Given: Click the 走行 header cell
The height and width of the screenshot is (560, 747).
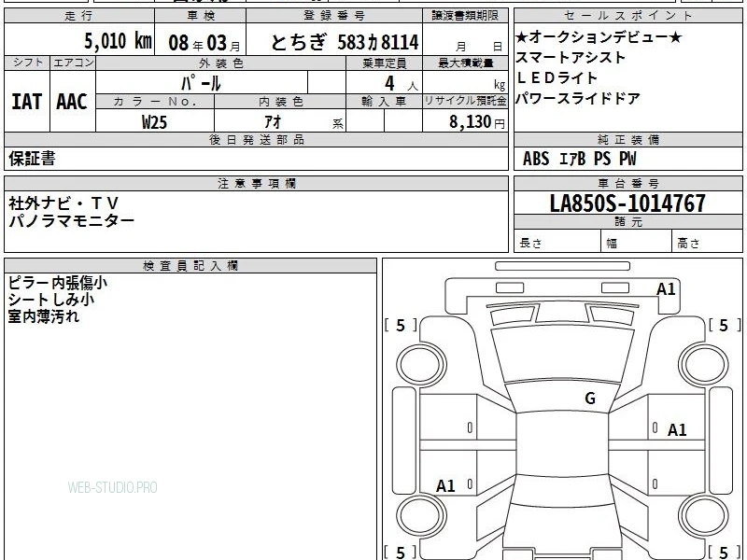Looking at the screenshot, I should [x=79, y=16].
